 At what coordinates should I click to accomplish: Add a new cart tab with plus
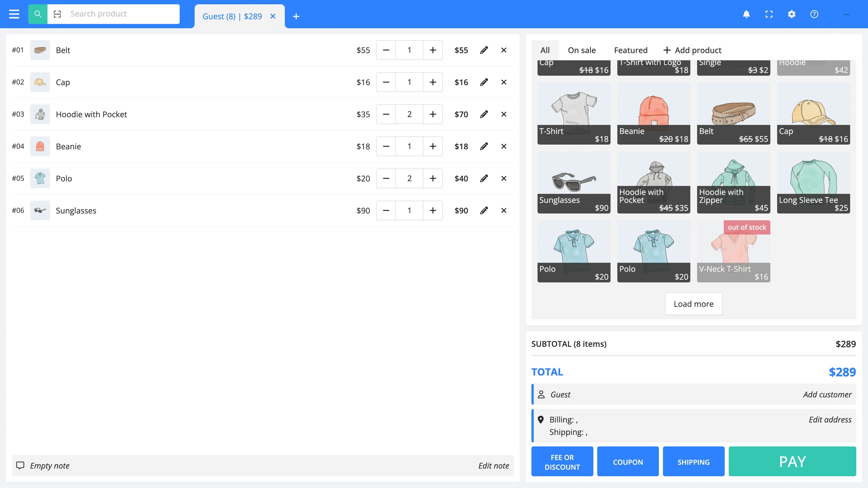tap(296, 16)
